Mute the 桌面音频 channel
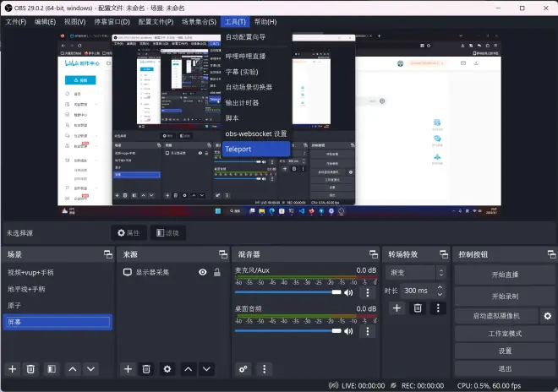The image size is (558, 392). [348, 331]
